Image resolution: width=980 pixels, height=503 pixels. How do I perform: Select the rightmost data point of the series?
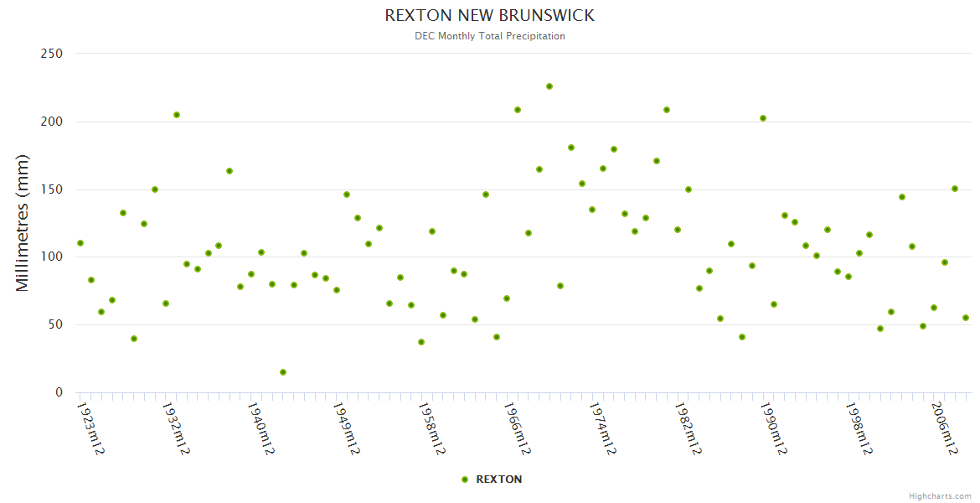966,318
